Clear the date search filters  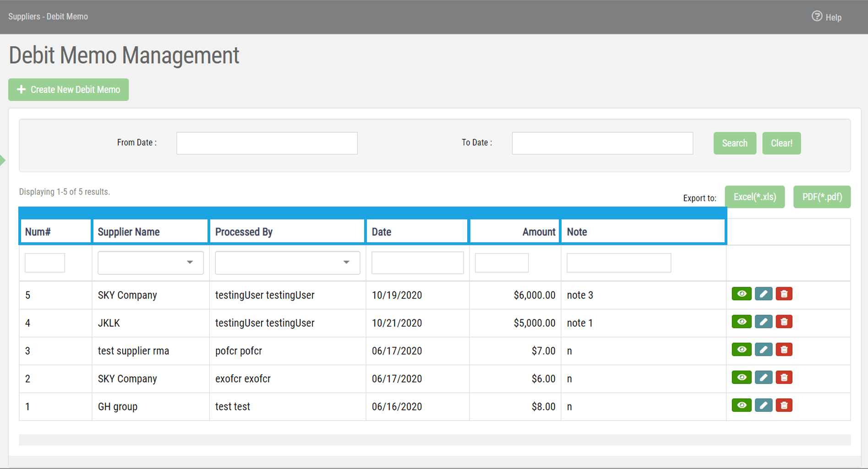click(781, 143)
